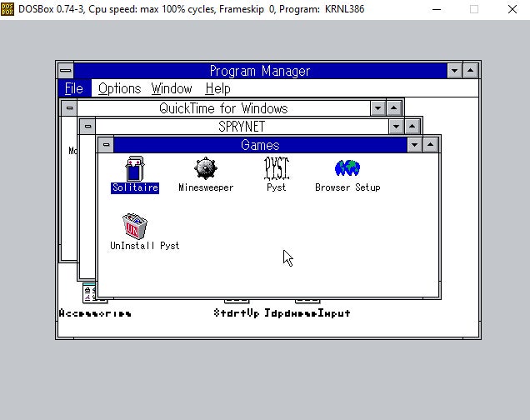Open the Options menu
The height and width of the screenshot is (420, 530).
click(119, 88)
